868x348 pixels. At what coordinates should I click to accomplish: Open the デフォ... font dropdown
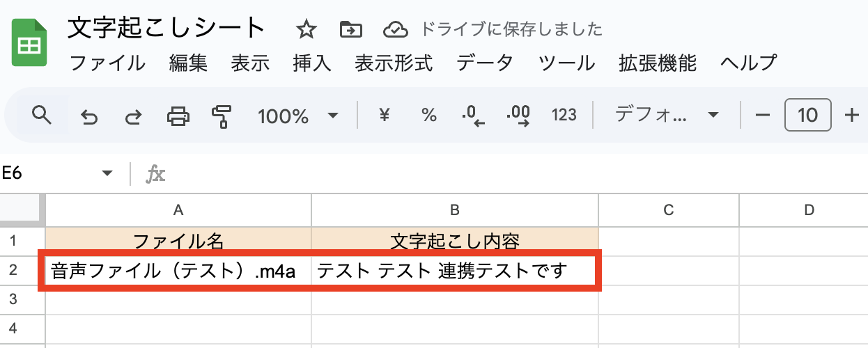(665, 116)
